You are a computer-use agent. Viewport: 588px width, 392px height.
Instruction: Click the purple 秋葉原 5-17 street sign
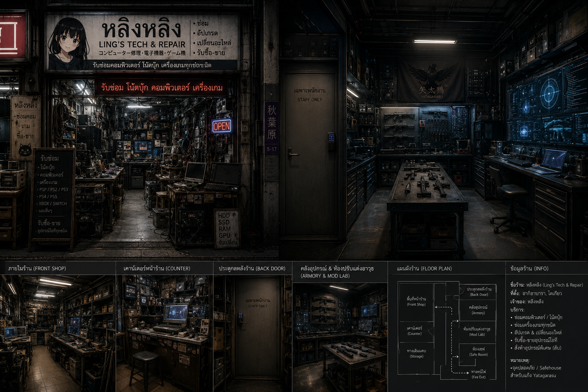tap(271, 127)
